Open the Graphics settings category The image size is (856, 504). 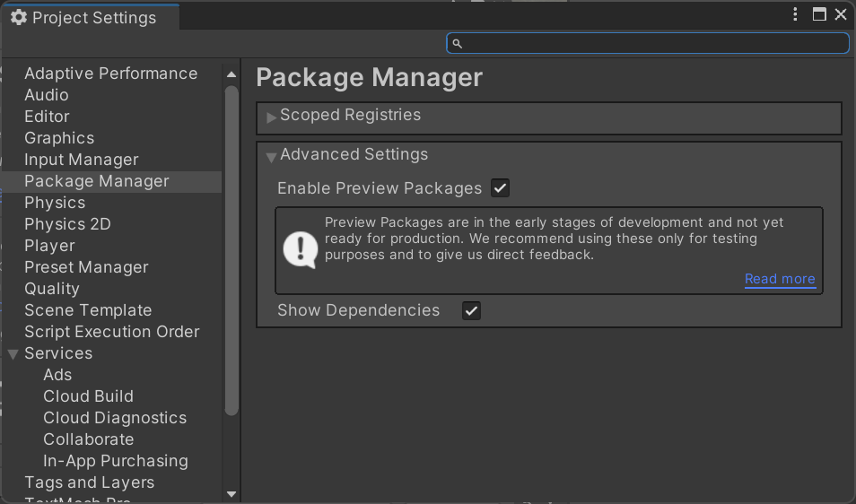tap(59, 138)
